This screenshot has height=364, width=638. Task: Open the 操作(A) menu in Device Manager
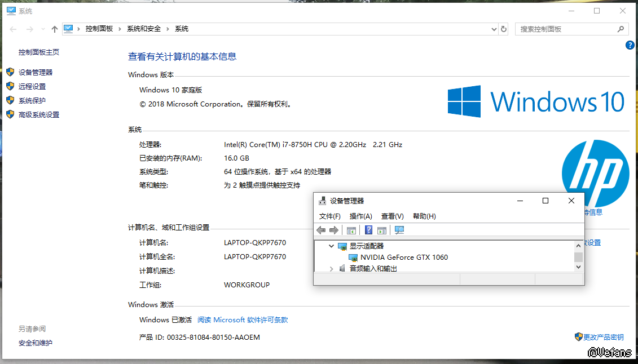[x=361, y=216]
